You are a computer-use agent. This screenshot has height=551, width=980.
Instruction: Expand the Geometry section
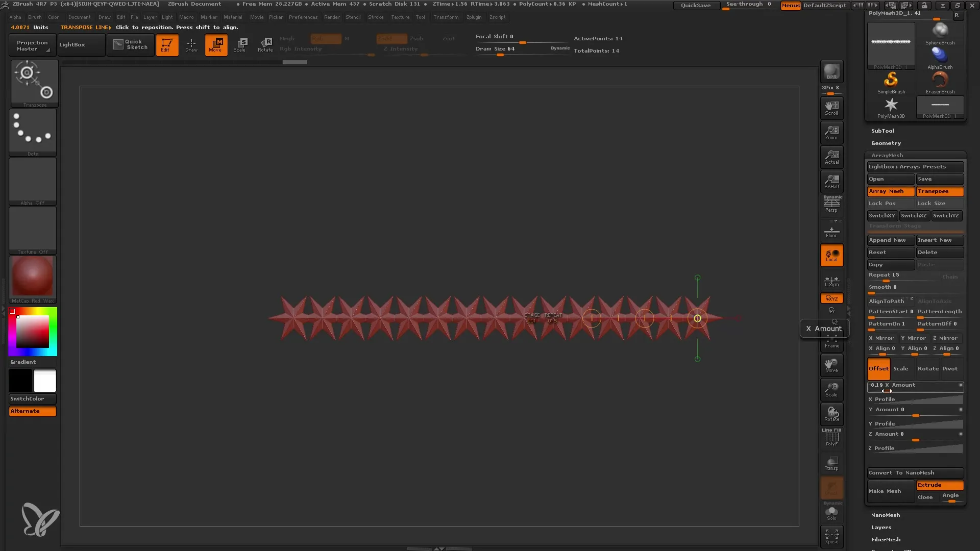coord(886,143)
